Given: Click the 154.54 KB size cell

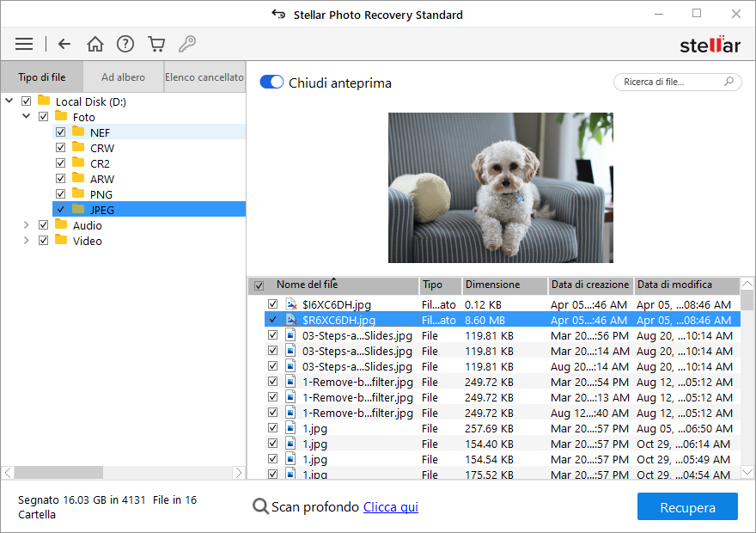Looking at the screenshot, I should [489, 459].
